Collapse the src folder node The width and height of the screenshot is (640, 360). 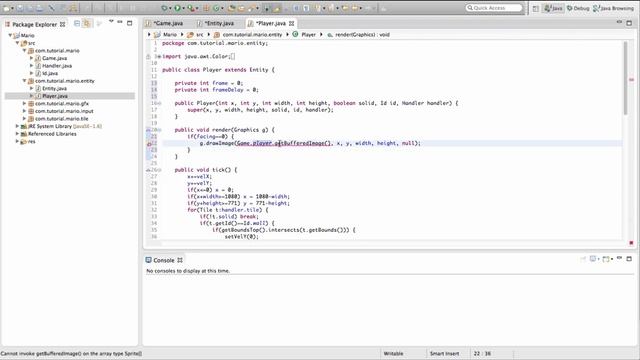tap(18, 43)
